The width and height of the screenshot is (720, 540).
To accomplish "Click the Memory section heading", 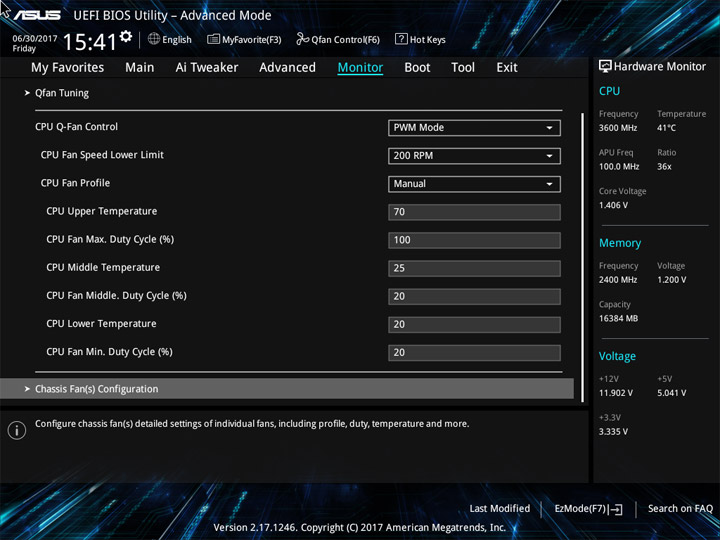I will pos(620,243).
